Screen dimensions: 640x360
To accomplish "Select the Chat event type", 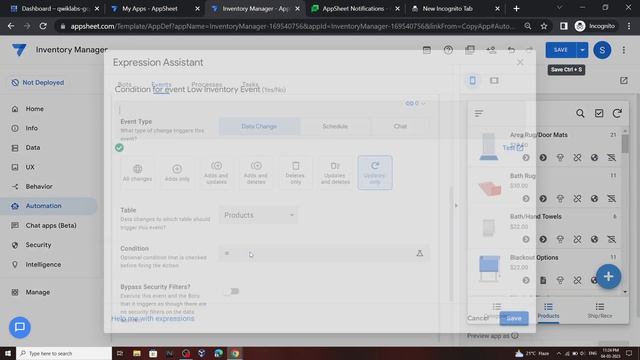I will pyautogui.click(x=400, y=126).
